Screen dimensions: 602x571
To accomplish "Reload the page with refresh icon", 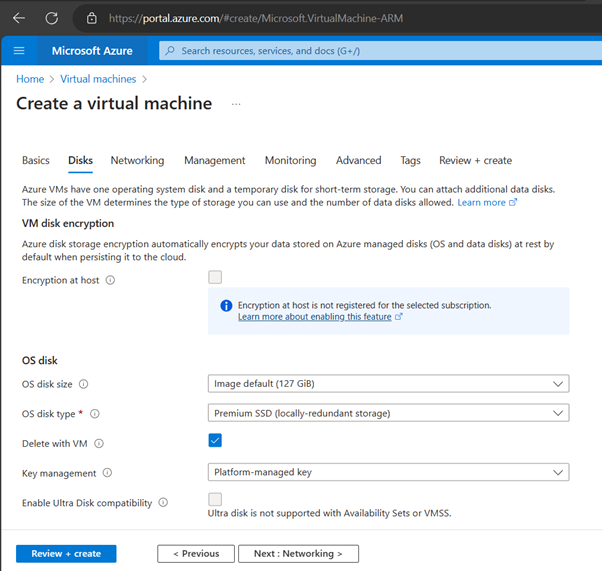I will point(52,18).
